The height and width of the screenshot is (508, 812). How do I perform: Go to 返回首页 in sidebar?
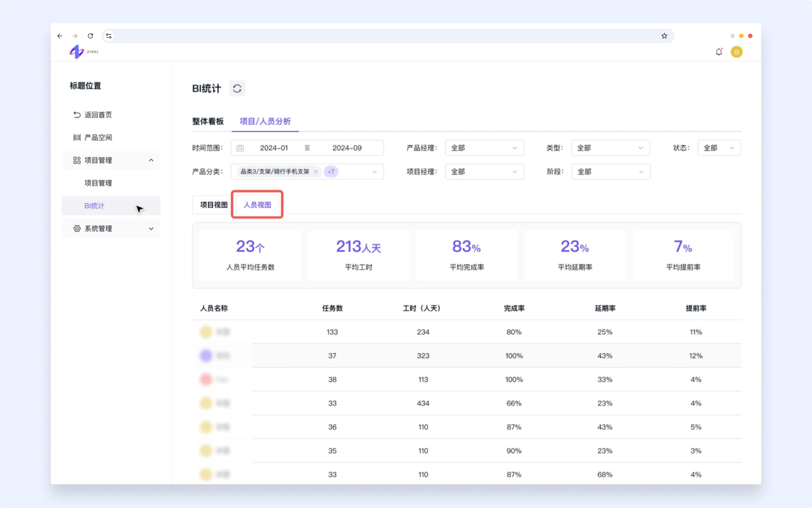(98, 115)
